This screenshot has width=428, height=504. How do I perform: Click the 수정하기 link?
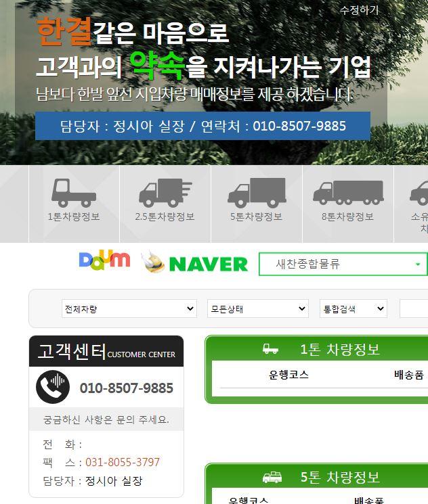point(359,10)
